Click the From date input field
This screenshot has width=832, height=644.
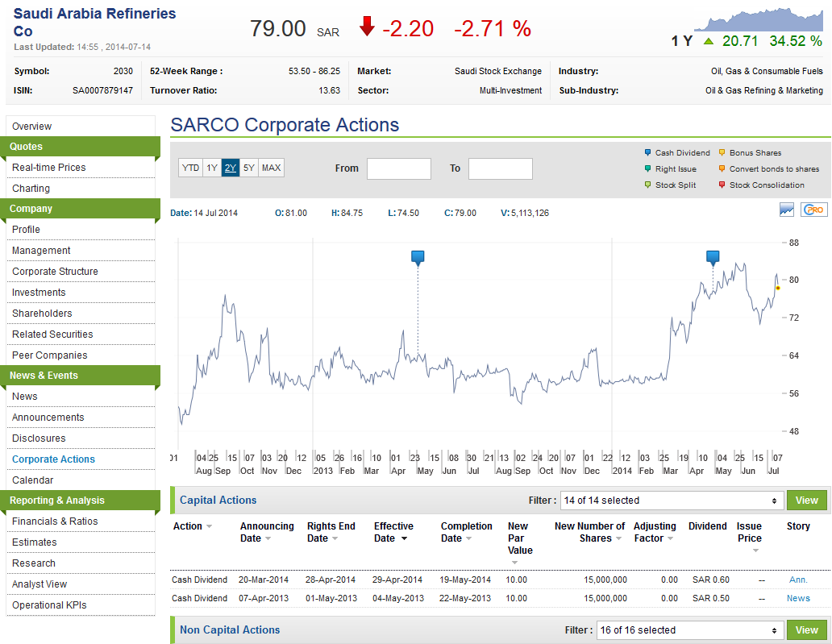point(398,168)
